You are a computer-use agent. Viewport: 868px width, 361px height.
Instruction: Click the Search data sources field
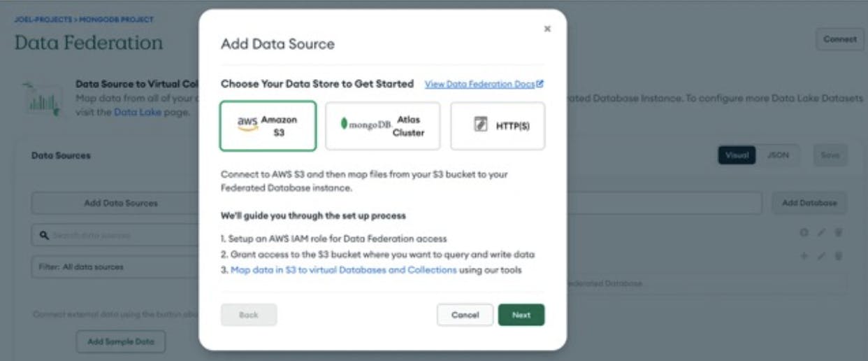115,236
